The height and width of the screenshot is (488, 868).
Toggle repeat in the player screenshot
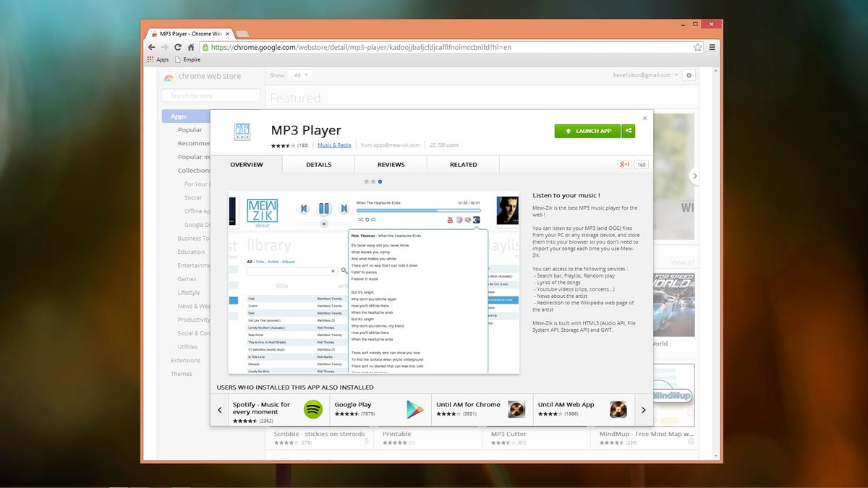(373, 219)
